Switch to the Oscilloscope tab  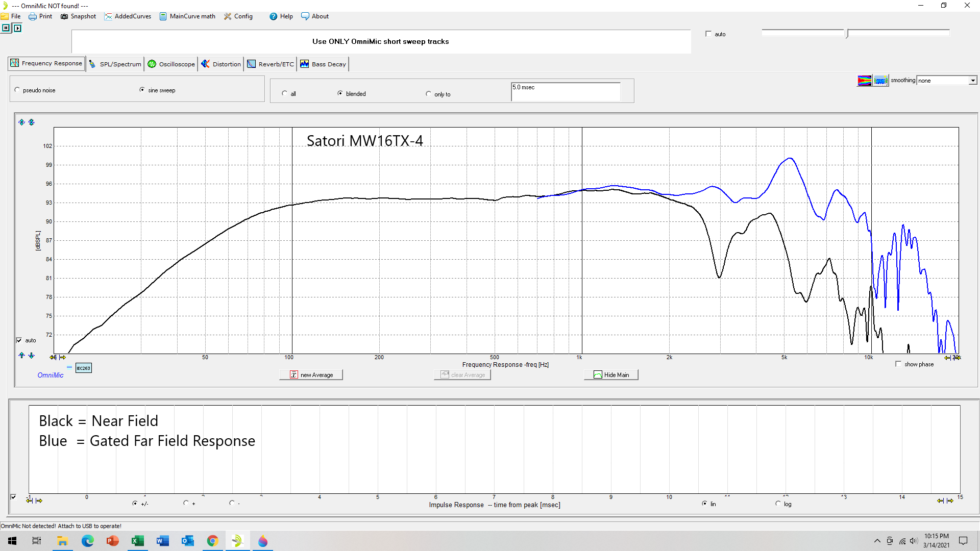point(171,64)
